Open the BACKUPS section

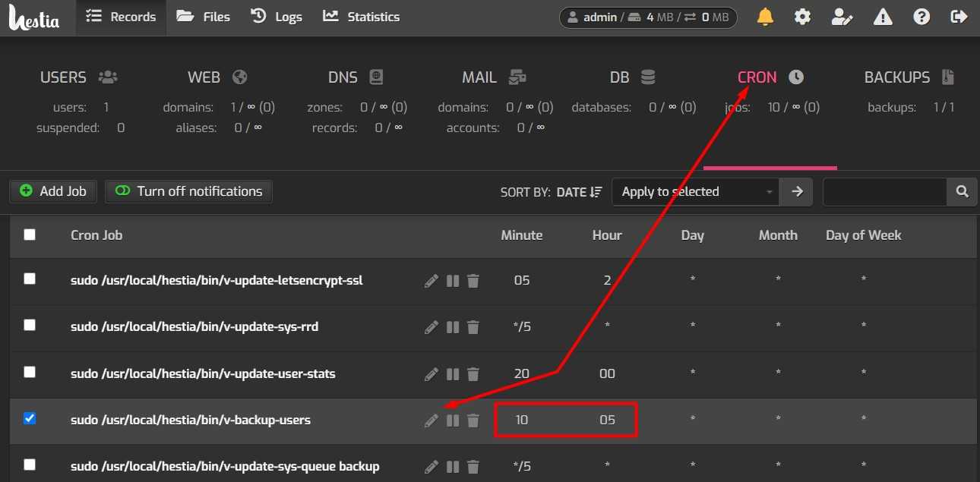pos(909,77)
